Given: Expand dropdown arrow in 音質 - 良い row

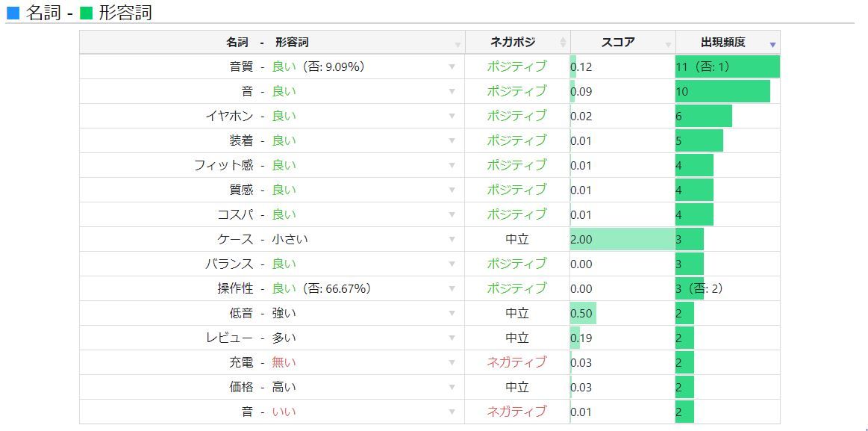Looking at the screenshot, I should pos(452,67).
